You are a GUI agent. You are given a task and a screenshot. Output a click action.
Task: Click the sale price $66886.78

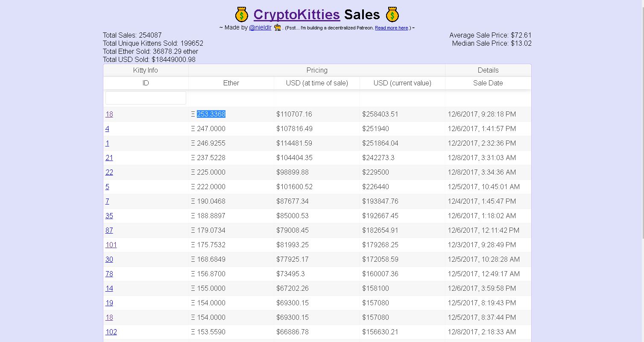tap(293, 332)
